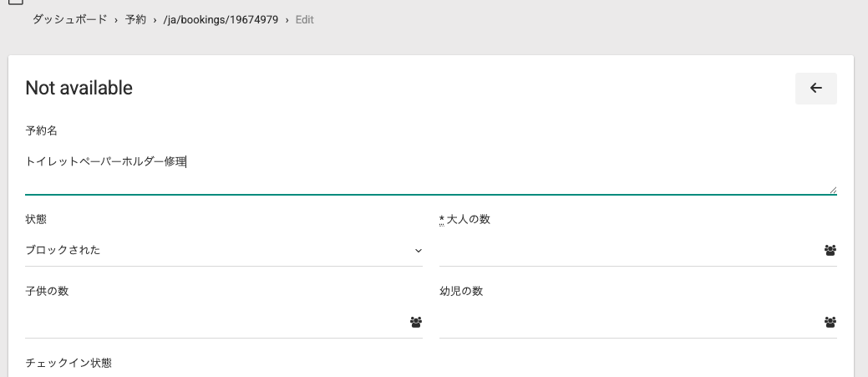Click the back arrow button
This screenshot has width=868, height=377.
coord(815,89)
